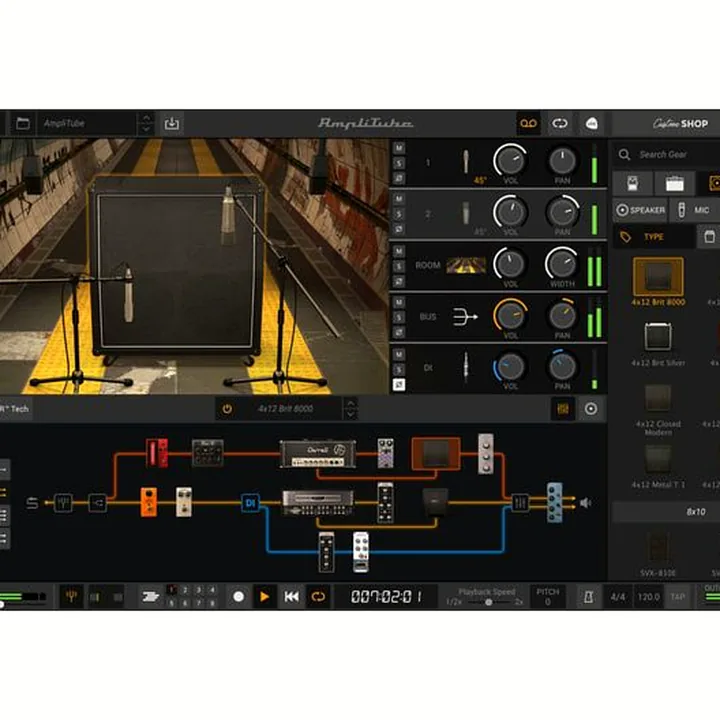
Task: Select the blue DI block
Action: 250,503
